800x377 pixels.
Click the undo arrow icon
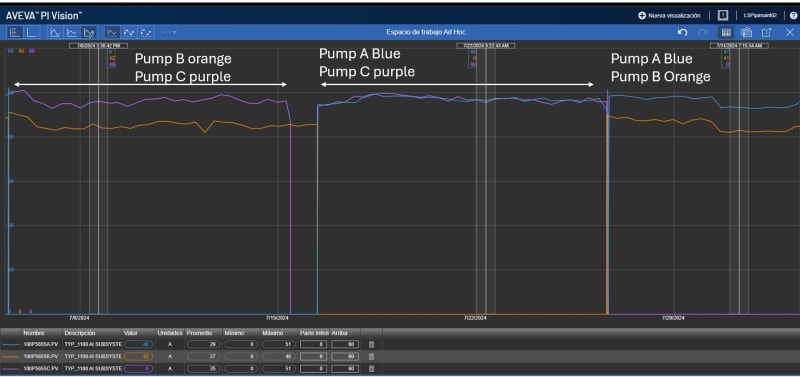683,32
